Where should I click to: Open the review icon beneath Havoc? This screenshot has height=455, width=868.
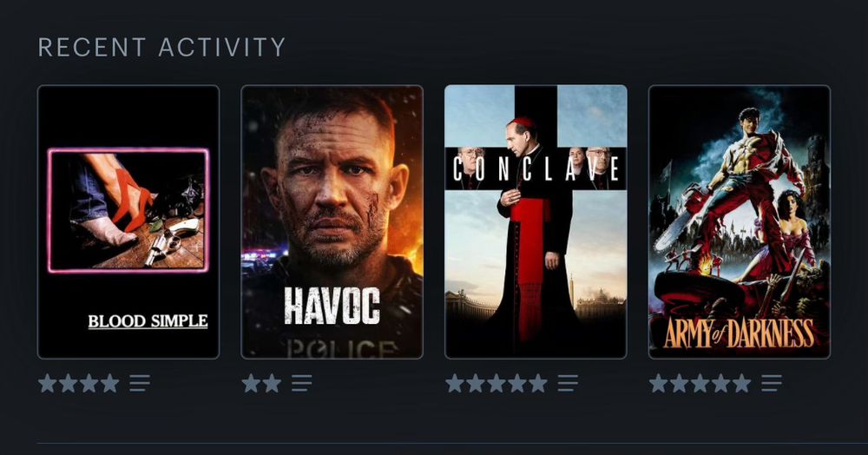(x=302, y=383)
